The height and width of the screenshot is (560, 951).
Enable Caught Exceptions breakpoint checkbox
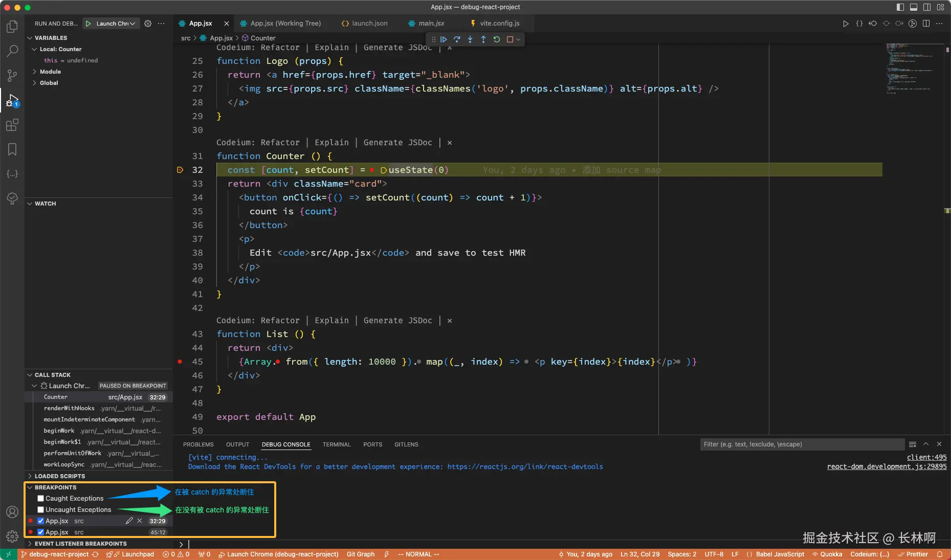point(41,499)
